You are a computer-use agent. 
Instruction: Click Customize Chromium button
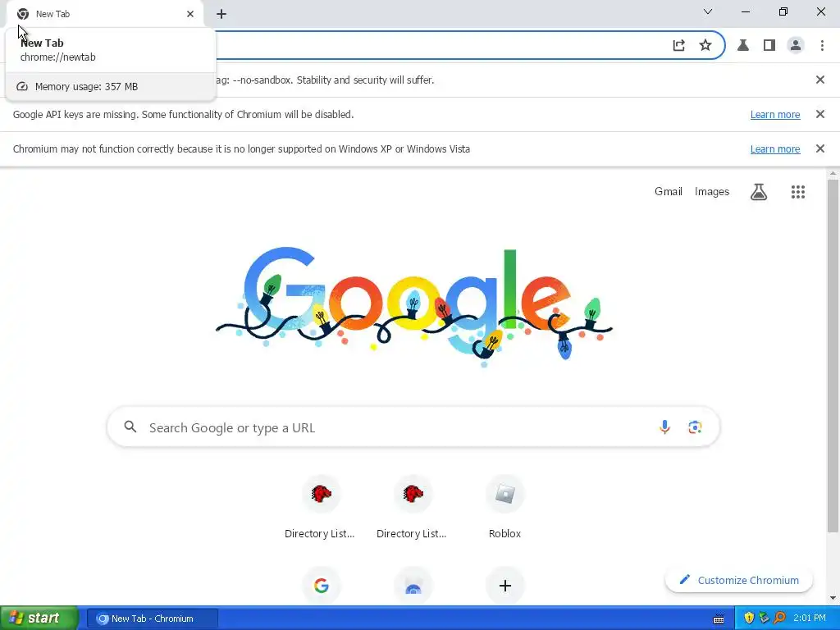pyautogui.click(x=739, y=580)
